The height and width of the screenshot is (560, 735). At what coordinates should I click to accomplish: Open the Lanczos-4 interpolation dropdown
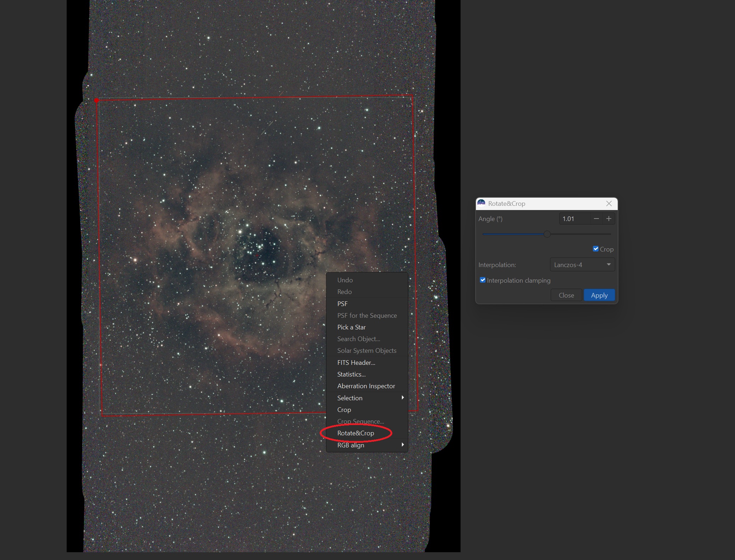[582, 265]
